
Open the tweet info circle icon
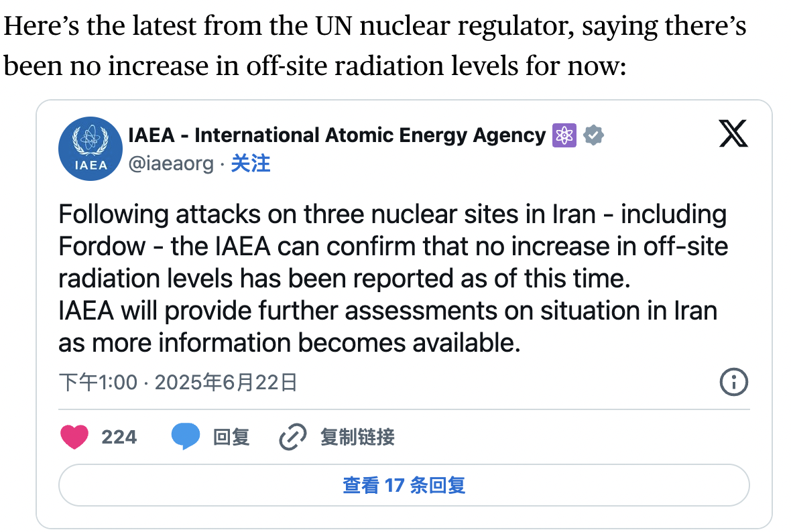click(733, 383)
